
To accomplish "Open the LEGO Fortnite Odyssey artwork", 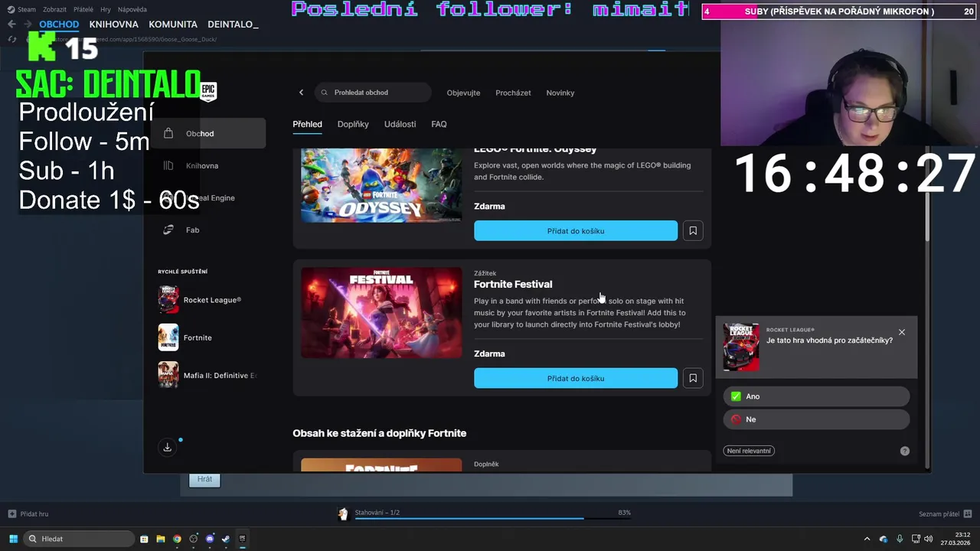I will click(x=381, y=186).
